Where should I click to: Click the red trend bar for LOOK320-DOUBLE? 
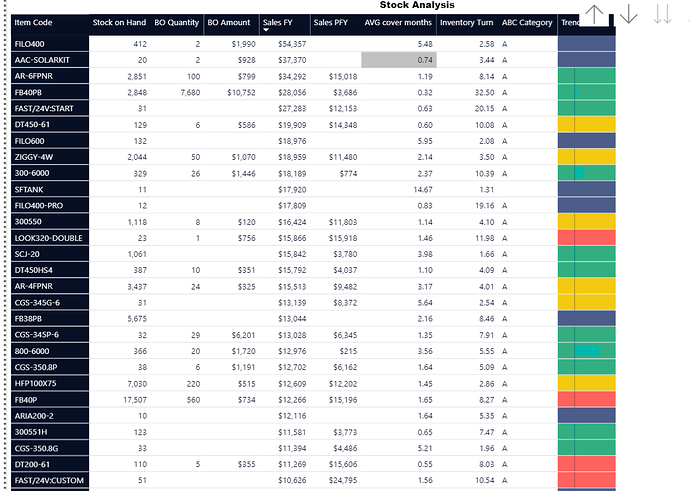[587, 238]
